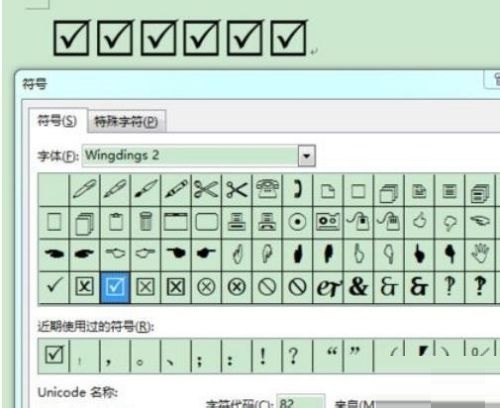The height and width of the screenshot is (408, 500).
Task: Choose the open hand with spread fingers
Action: pyautogui.click(x=480, y=254)
